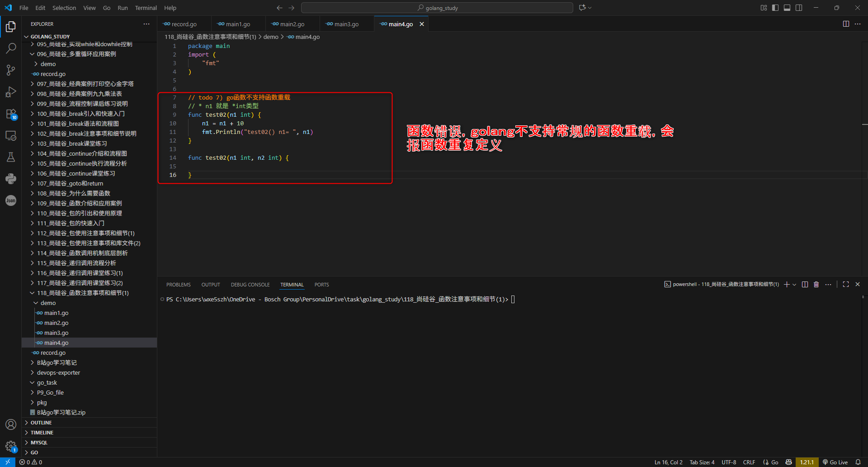Expand the MYSQL section
This screenshot has width=868, height=467.
pyautogui.click(x=89, y=443)
